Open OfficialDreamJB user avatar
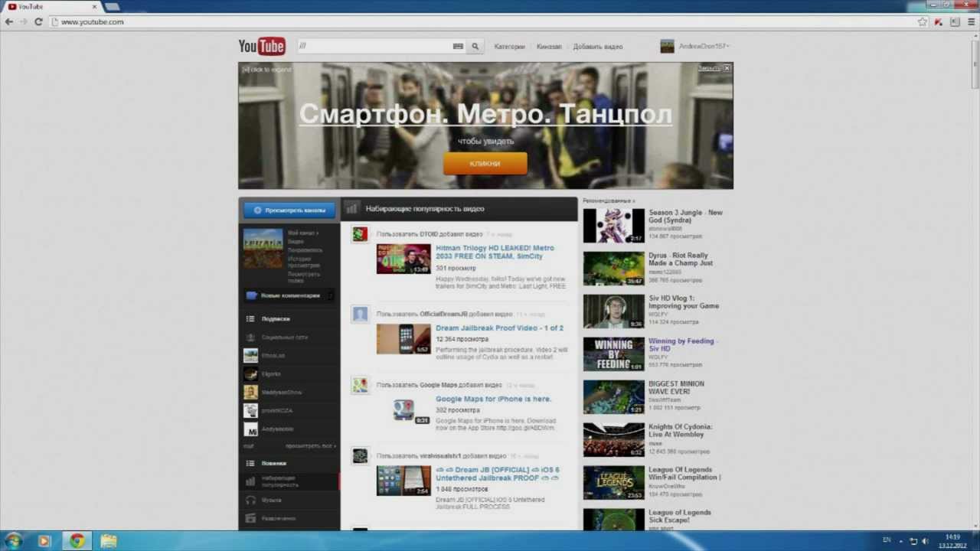Image resolution: width=980 pixels, height=551 pixels. point(360,314)
